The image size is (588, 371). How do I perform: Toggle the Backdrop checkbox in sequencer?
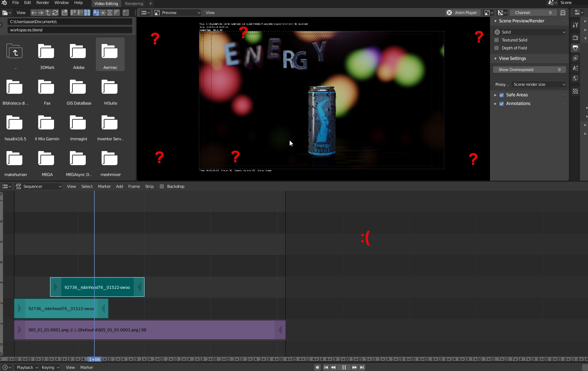(x=162, y=186)
